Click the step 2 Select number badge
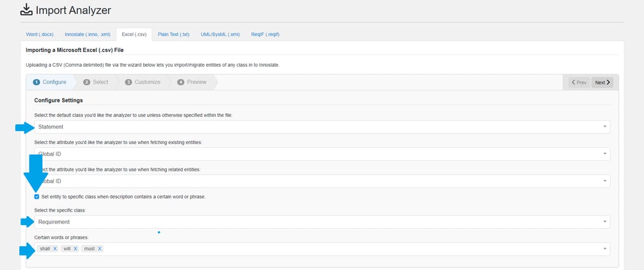The height and width of the screenshot is (270, 644). pyautogui.click(x=87, y=82)
